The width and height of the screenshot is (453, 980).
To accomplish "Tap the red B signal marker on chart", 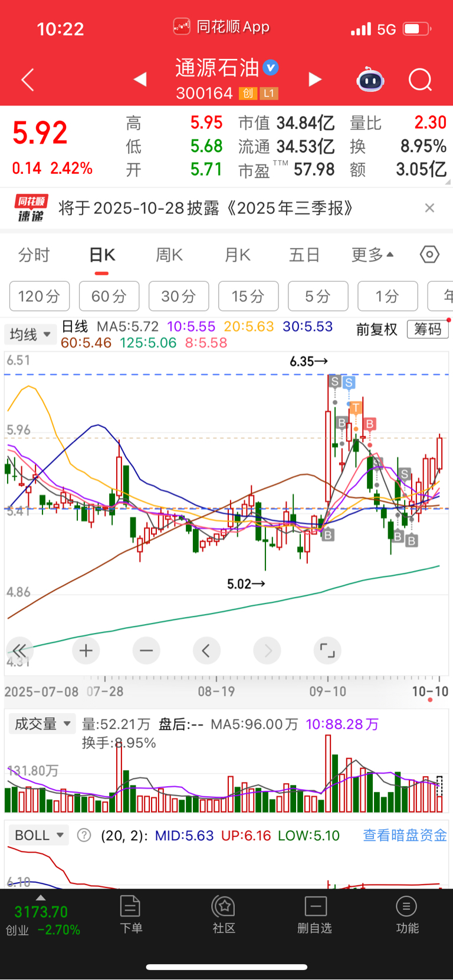I will click(x=370, y=424).
